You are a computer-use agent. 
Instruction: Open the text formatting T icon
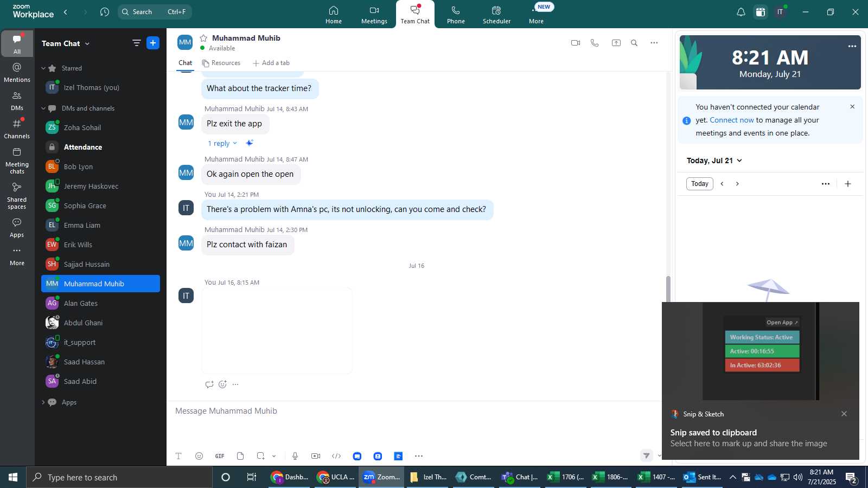pyautogui.click(x=178, y=456)
